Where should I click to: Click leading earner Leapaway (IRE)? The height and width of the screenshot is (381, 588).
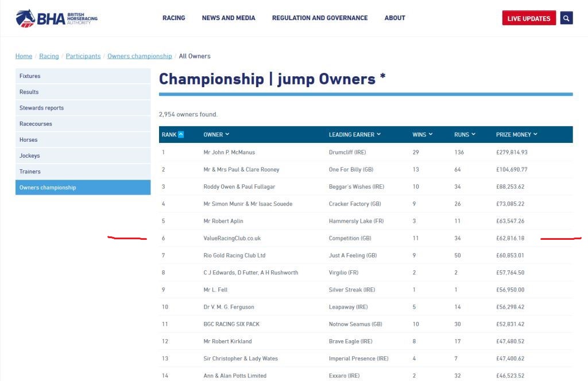tap(348, 307)
